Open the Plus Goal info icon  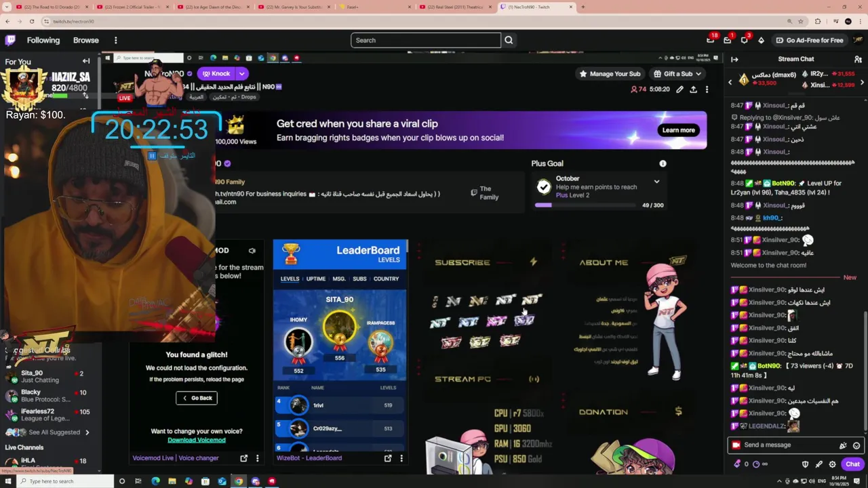663,163
